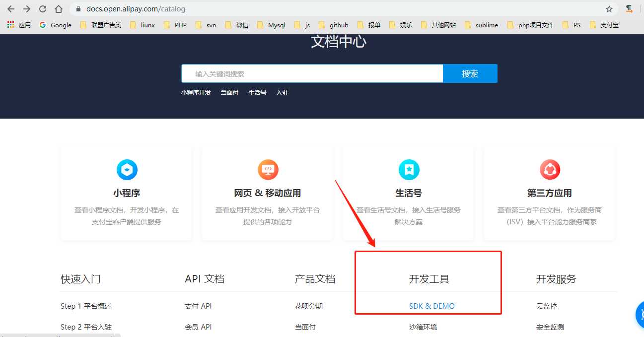The height and width of the screenshot is (337, 644).
Task: Open the 生活号 card title
Action: pos(409,193)
